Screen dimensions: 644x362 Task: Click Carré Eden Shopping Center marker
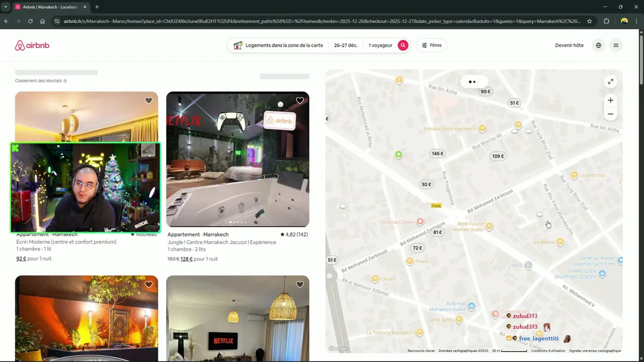602,274
